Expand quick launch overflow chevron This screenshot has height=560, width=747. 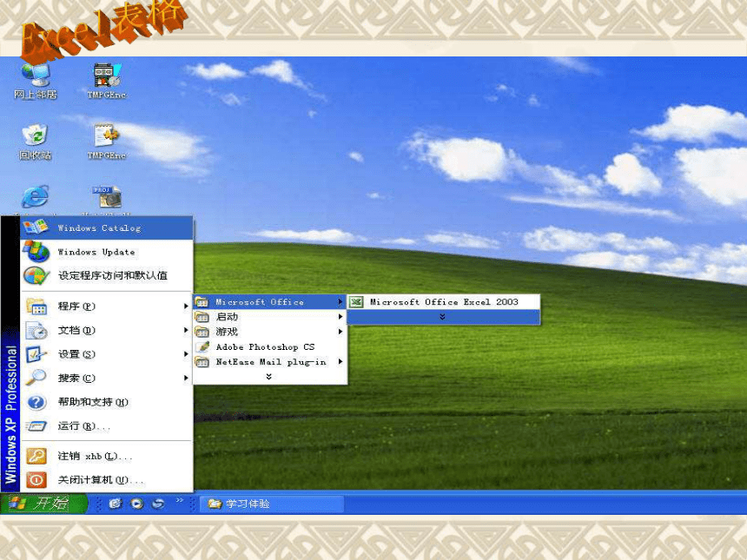[x=180, y=500]
